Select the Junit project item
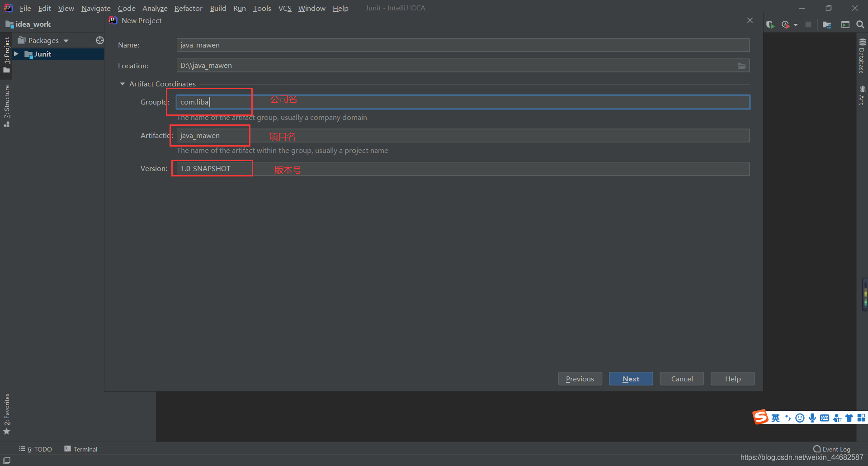Image resolution: width=868 pixels, height=466 pixels. click(x=42, y=54)
